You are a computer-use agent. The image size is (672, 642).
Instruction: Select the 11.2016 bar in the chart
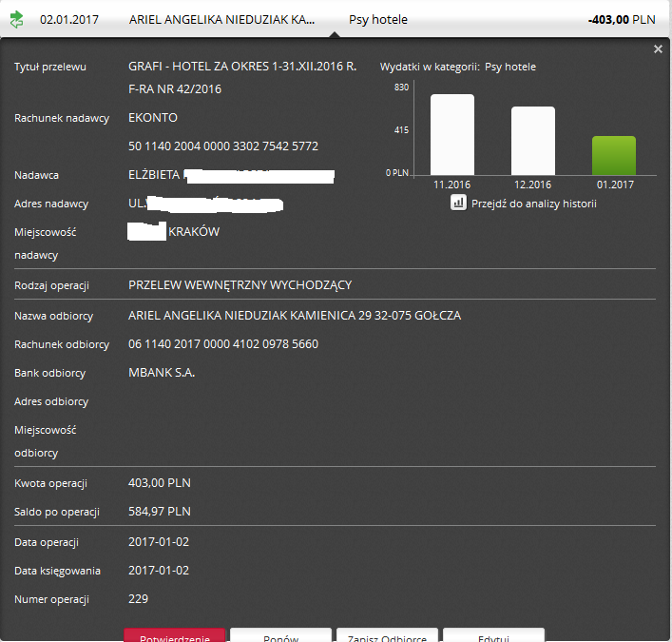pyautogui.click(x=452, y=134)
